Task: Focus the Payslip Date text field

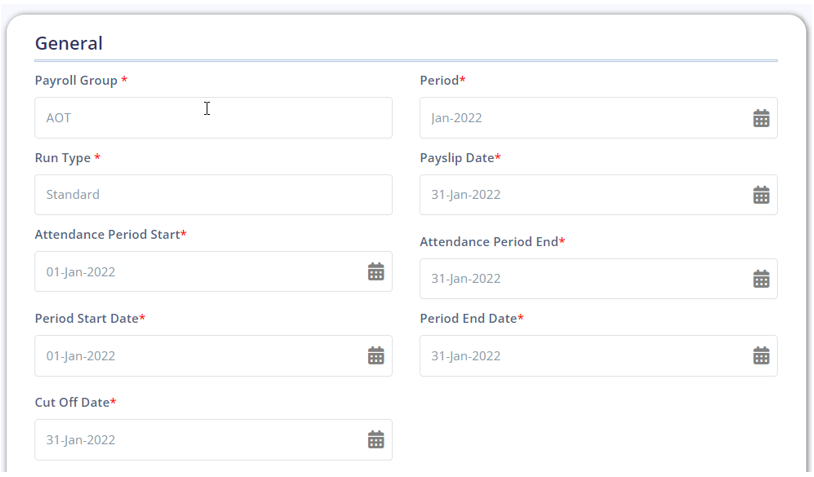Action: click(580, 195)
